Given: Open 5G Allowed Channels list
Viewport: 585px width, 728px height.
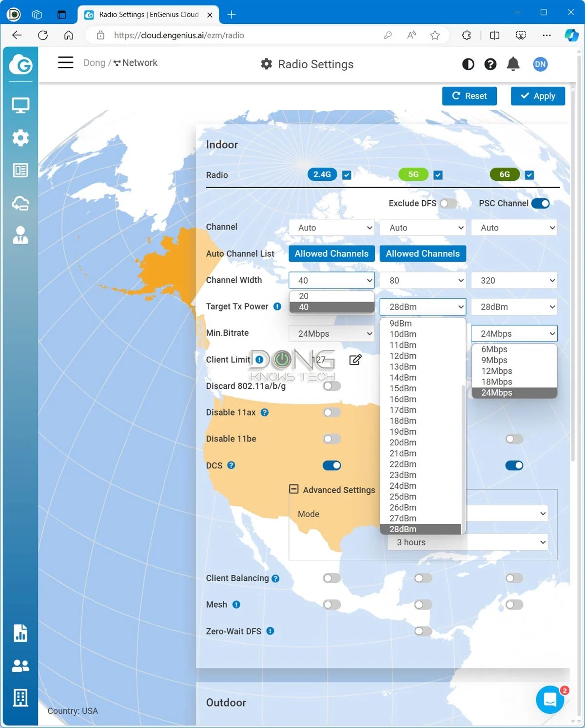Looking at the screenshot, I should 423,253.
